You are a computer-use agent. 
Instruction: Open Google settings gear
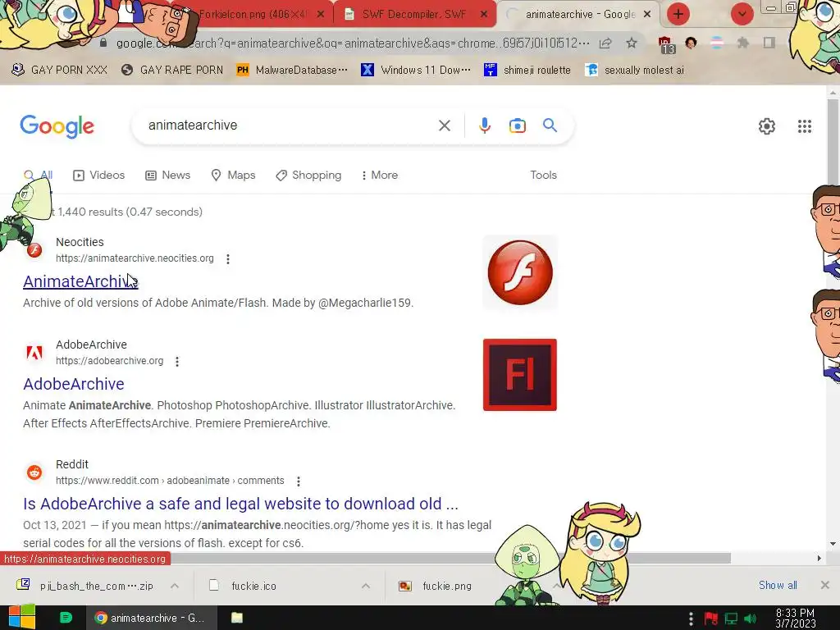pos(767,126)
